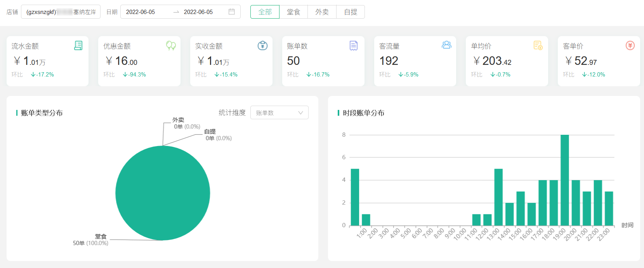Image resolution: width=644 pixels, height=268 pixels.
Task: Click the 客单价 yen circle icon
Action: (630, 46)
